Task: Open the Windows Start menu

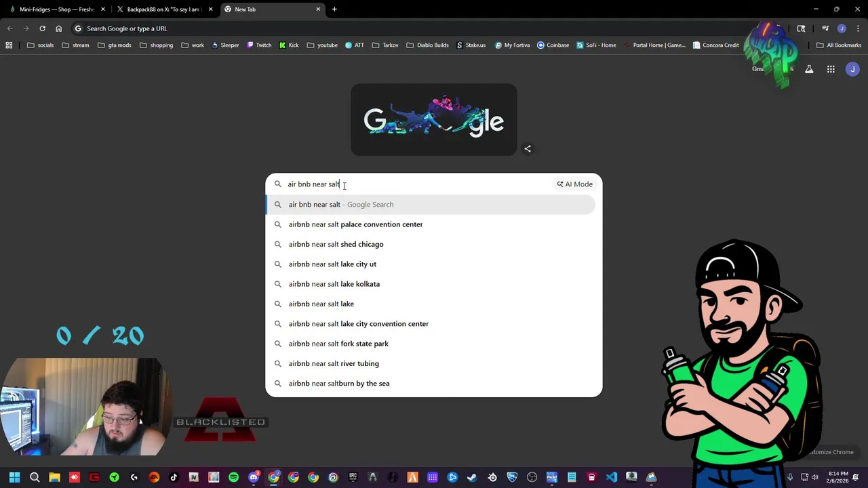Action: pyautogui.click(x=14, y=477)
